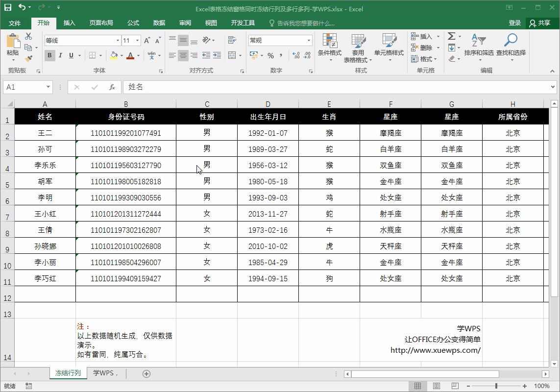Click the AutoSum Σ icon
This screenshot has height=392, width=560.
coord(451,36)
